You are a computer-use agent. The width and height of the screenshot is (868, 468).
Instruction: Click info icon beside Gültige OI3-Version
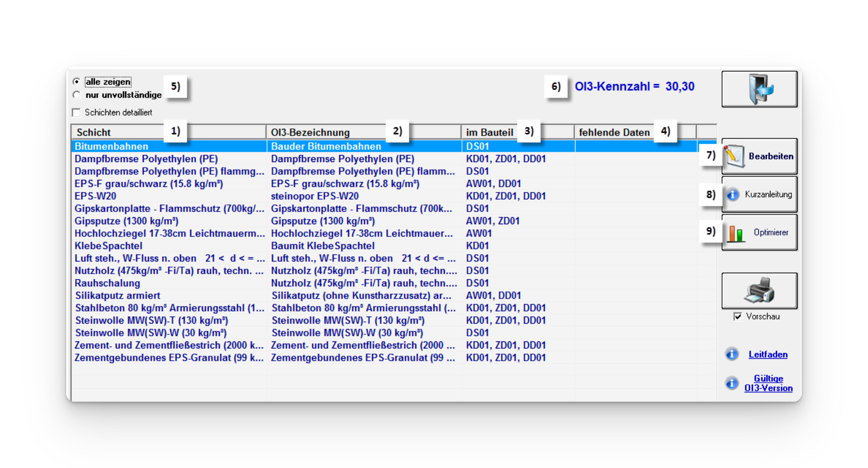click(x=732, y=383)
